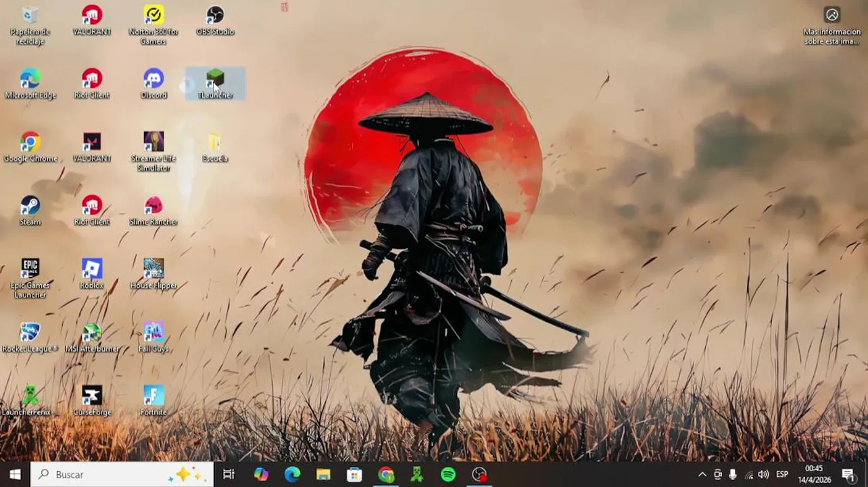Open the LauncherFenix desktop shortcut
The width and height of the screenshot is (868, 487).
[30, 400]
